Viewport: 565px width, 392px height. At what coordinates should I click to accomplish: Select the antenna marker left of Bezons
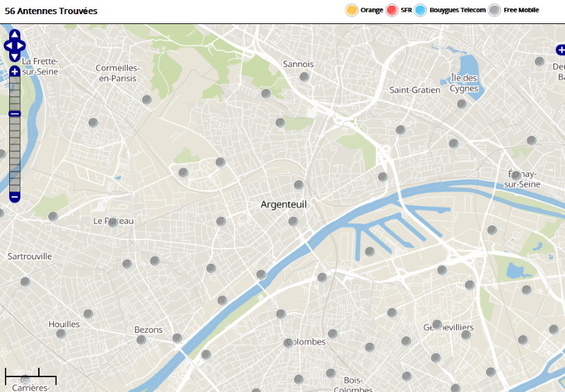click(x=141, y=340)
